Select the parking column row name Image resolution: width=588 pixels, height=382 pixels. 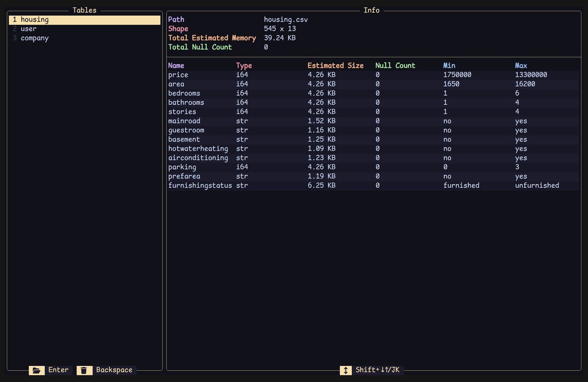click(x=182, y=167)
